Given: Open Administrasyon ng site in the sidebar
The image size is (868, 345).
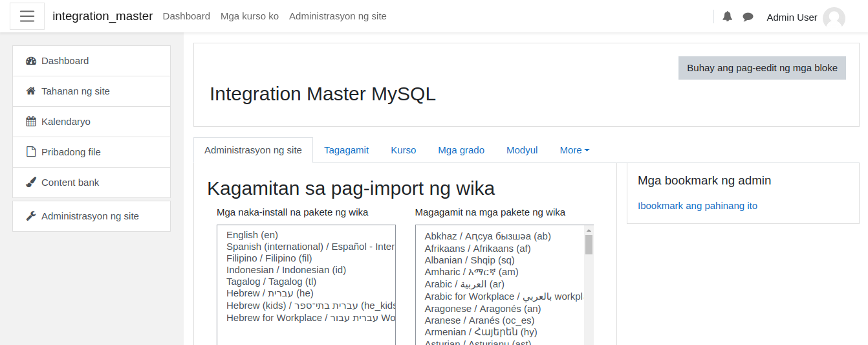Looking at the screenshot, I should point(91,216).
